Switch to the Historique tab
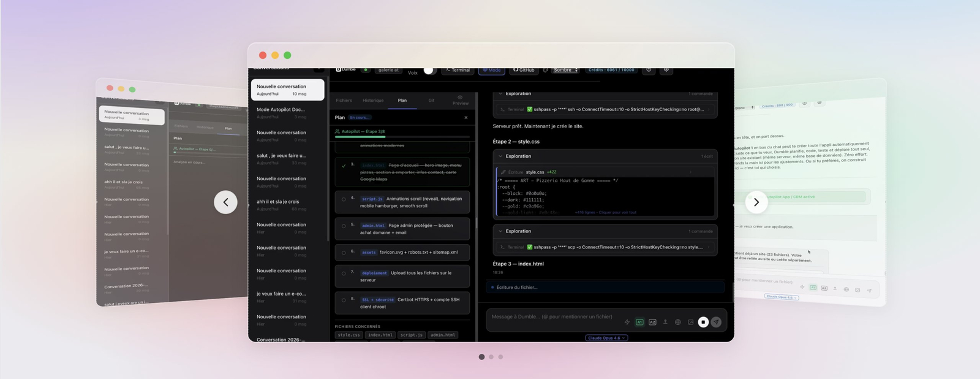980x379 pixels. tap(372, 101)
